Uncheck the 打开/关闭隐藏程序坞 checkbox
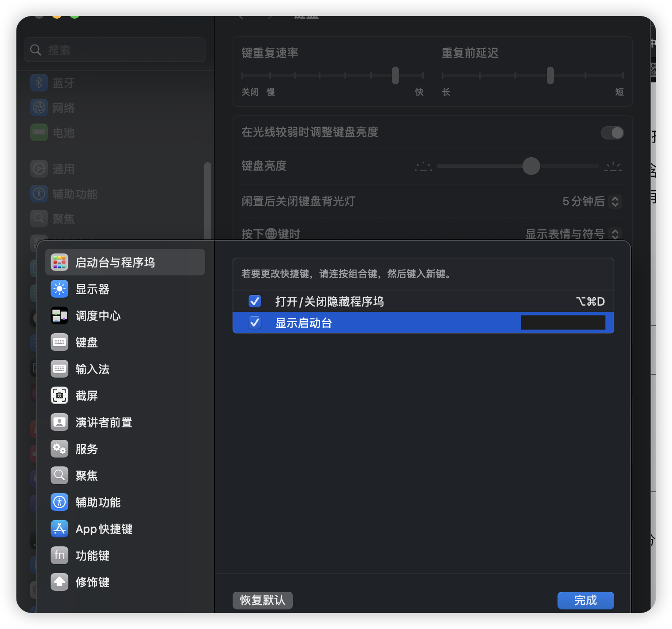 tap(255, 302)
